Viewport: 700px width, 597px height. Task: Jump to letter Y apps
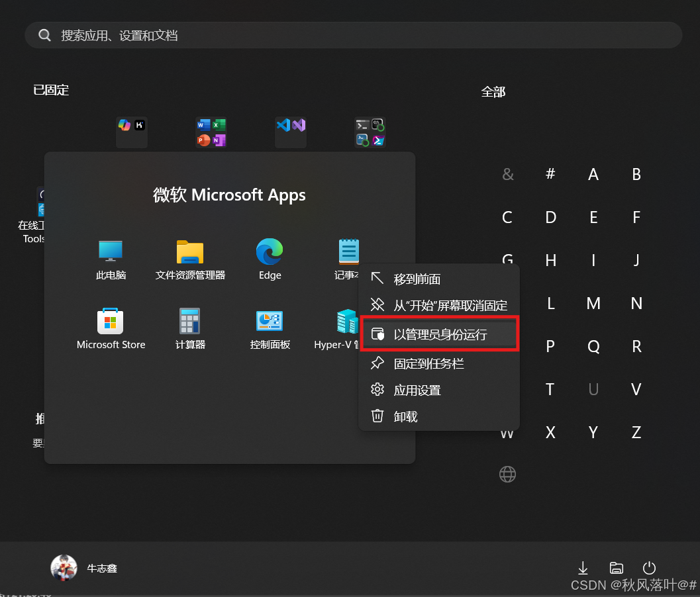pyautogui.click(x=593, y=432)
